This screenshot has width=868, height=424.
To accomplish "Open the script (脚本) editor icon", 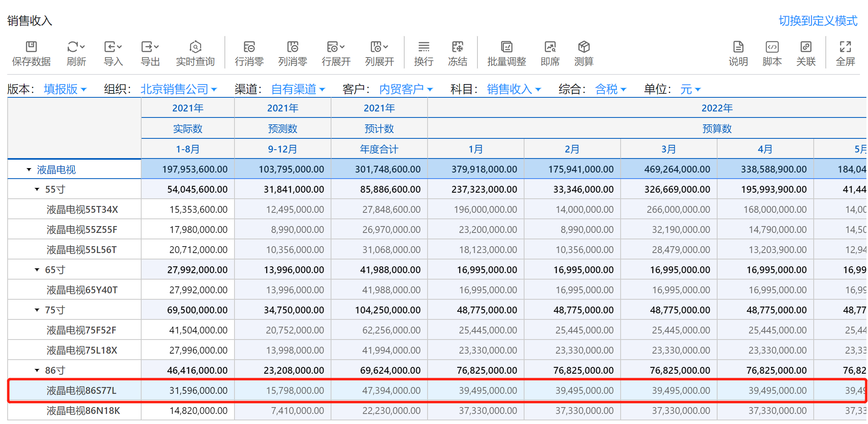I will pos(772,47).
